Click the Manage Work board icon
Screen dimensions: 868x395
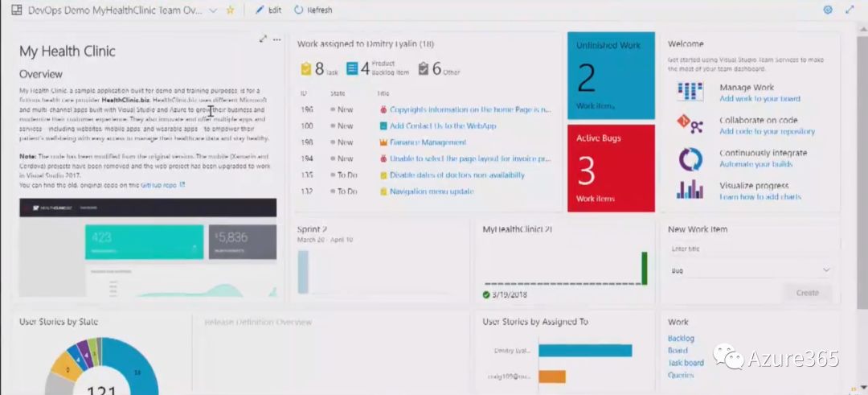(690, 92)
